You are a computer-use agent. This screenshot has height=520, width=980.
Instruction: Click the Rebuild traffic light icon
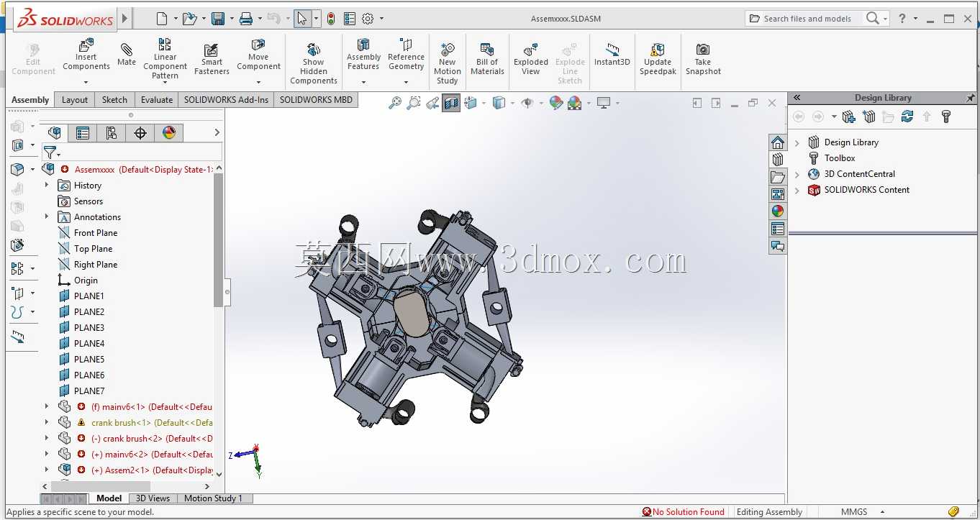click(331, 19)
